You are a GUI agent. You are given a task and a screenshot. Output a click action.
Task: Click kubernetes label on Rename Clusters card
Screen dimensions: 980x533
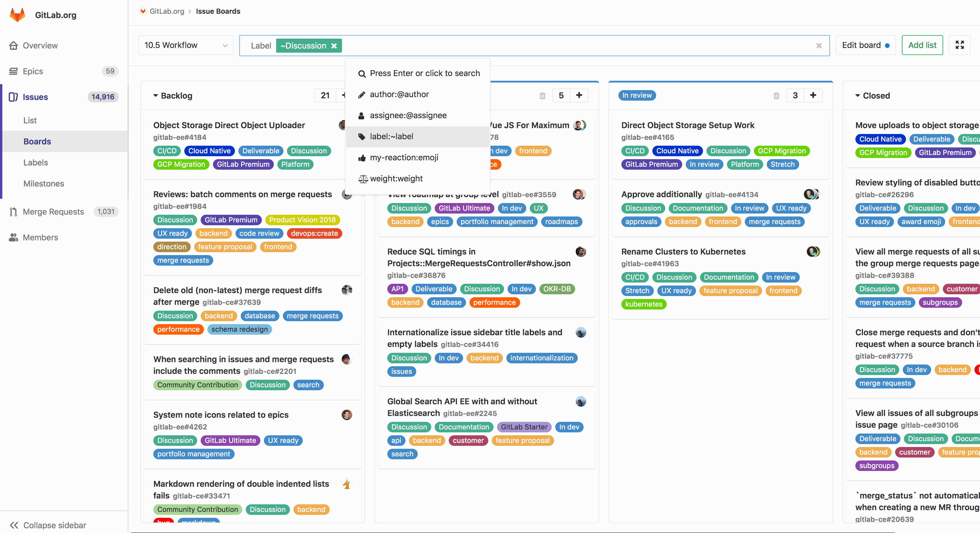click(644, 304)
